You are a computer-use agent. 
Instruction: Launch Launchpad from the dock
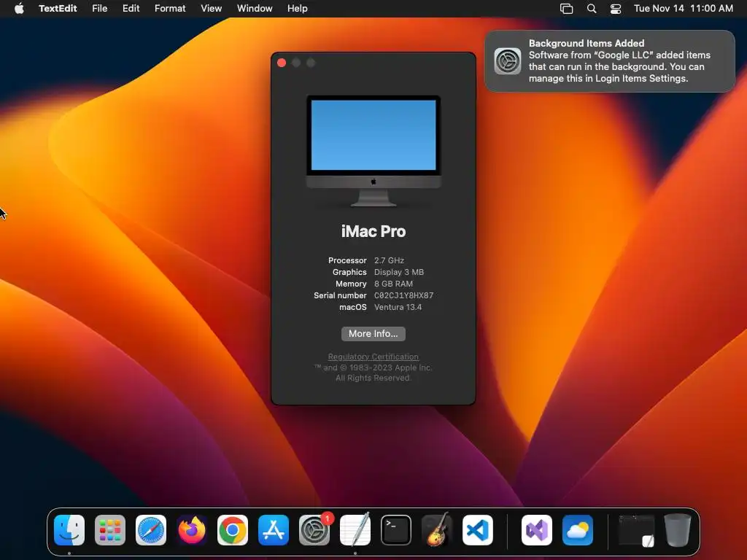(x=110, y=529)
